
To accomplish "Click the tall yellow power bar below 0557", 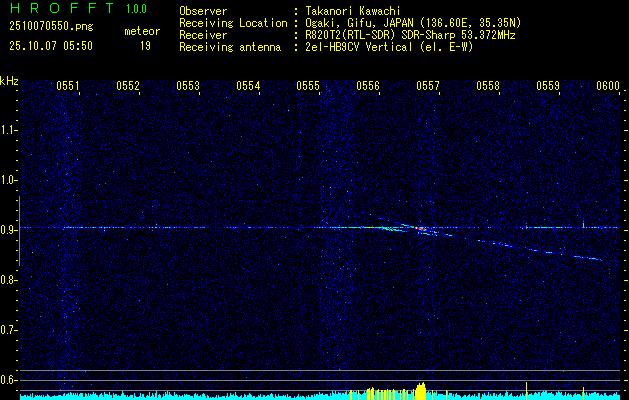I will [421, 391].
